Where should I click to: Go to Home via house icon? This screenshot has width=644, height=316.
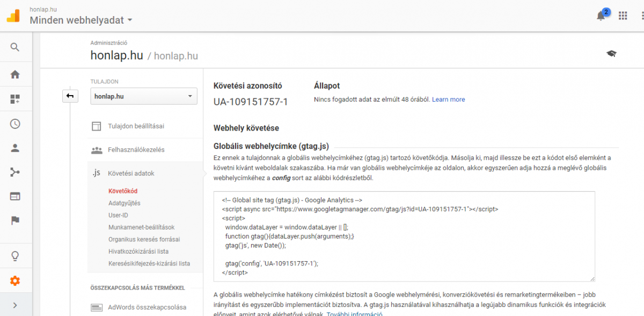[15, 74]
